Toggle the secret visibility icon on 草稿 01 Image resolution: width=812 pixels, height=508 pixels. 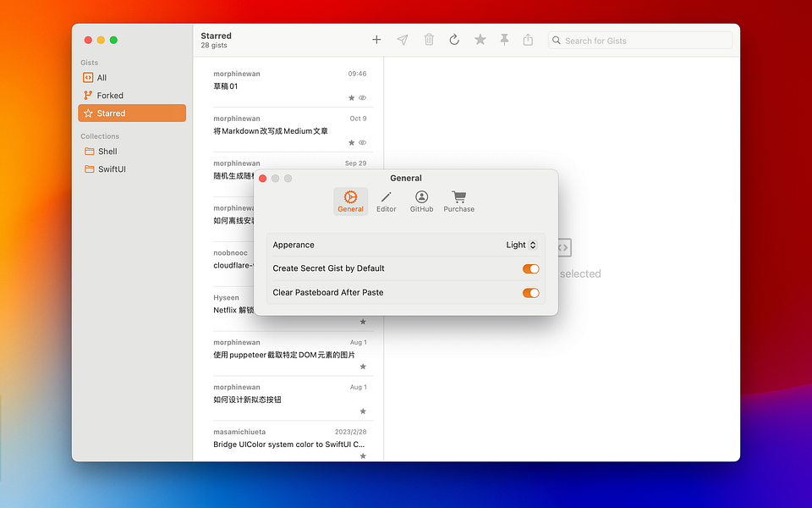pyautogui.click(x=364, y=97)
